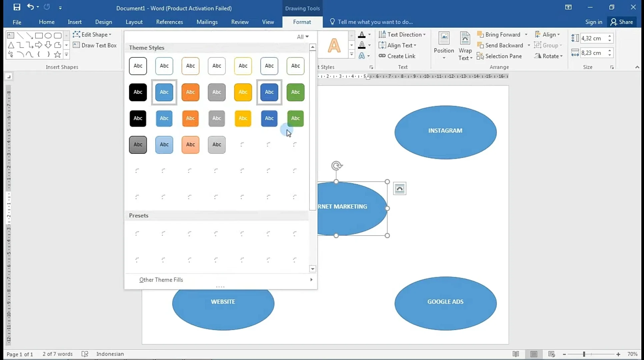The width and height of the screenshot is (644, 360).
Task: Click Bring Forward
Action: tap(499, 34)
